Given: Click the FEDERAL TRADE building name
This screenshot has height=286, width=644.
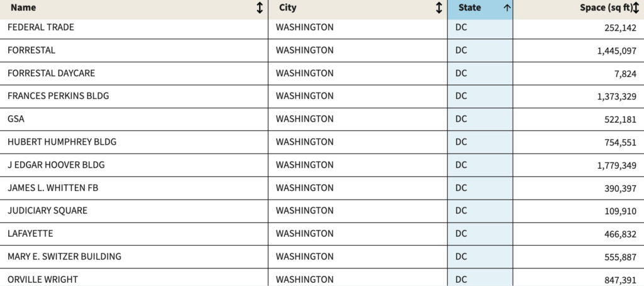Looking at the screenshot, I should [41, 27].
